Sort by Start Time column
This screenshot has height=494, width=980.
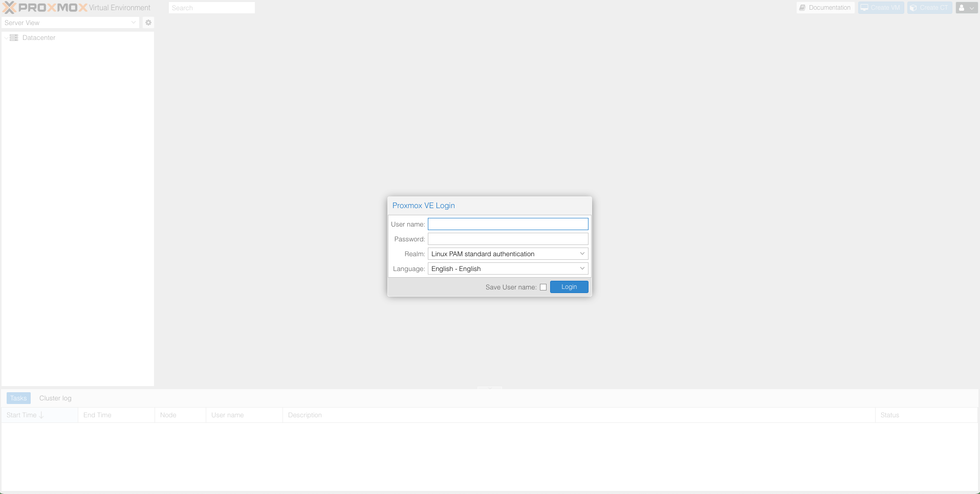pyautogui.click(x=39, y=415)
